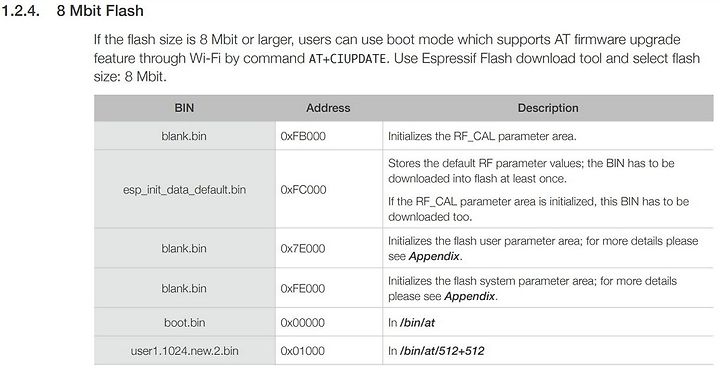Image resolution: width=720 pixels, height=373 pixels.
Task: Click the RF_CAL parameter area description
Action: click(x=482, y=136)
